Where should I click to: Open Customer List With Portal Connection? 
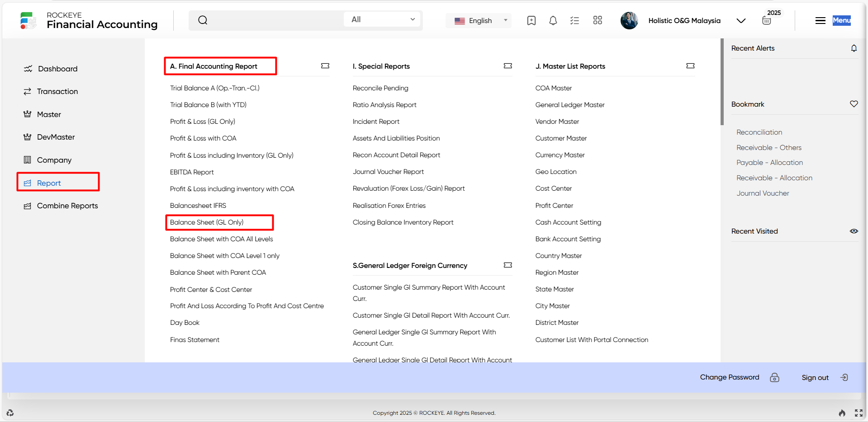tap(592, 340)
